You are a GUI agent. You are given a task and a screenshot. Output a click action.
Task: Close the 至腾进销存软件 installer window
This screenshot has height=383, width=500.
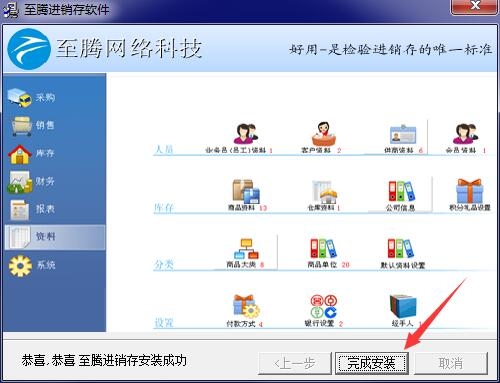tap(474, 6)
